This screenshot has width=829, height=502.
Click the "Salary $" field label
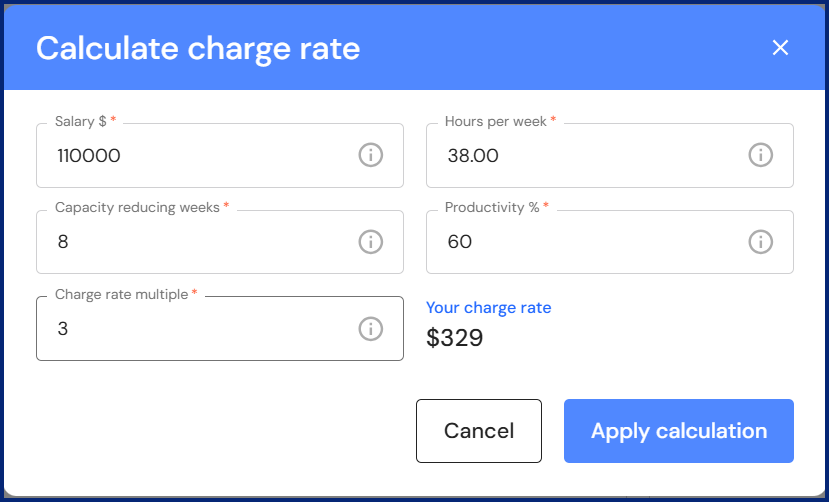coord(81,121)
